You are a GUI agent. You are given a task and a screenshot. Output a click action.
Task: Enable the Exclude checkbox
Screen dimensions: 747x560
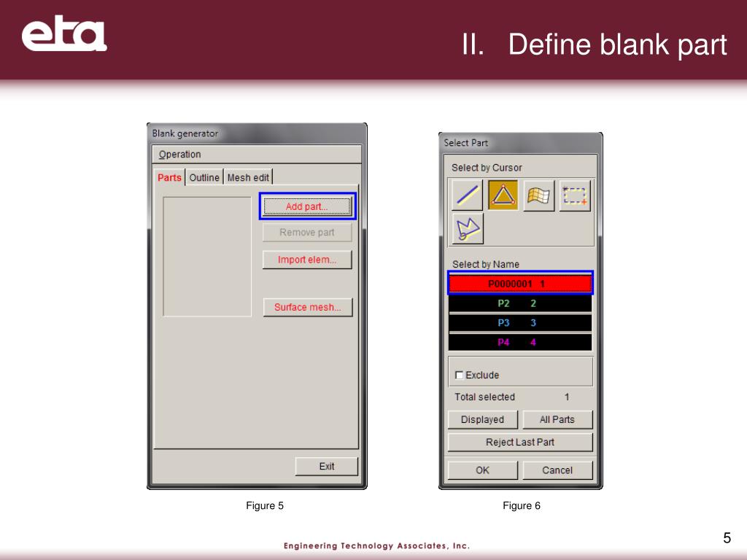tap(460, 376)
